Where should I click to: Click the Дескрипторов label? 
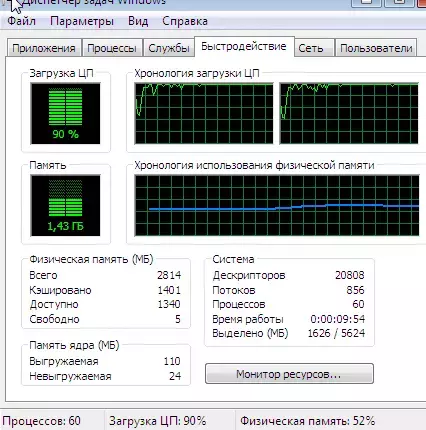point(249,275)
